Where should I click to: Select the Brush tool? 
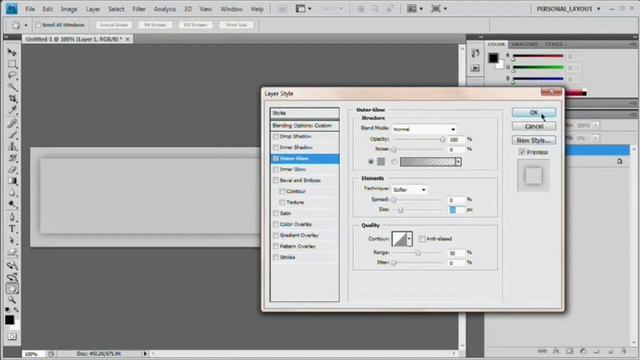(12, 135)
